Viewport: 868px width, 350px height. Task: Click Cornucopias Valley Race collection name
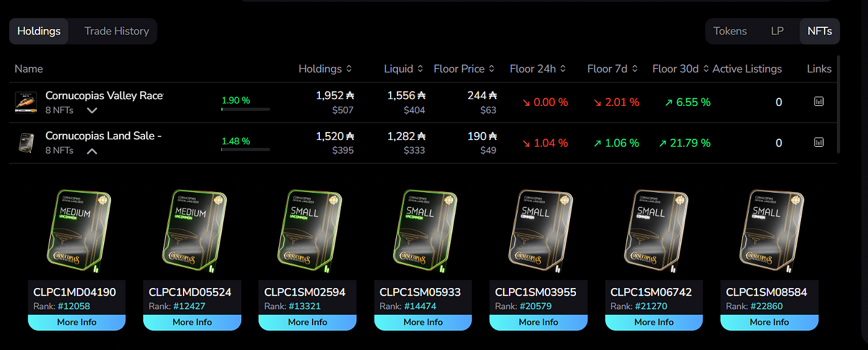(104, 95)
